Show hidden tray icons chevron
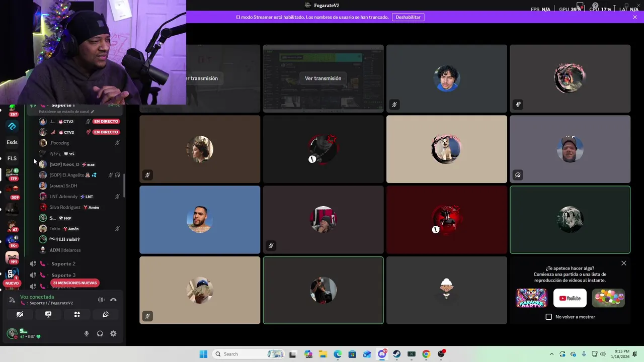 551,354
